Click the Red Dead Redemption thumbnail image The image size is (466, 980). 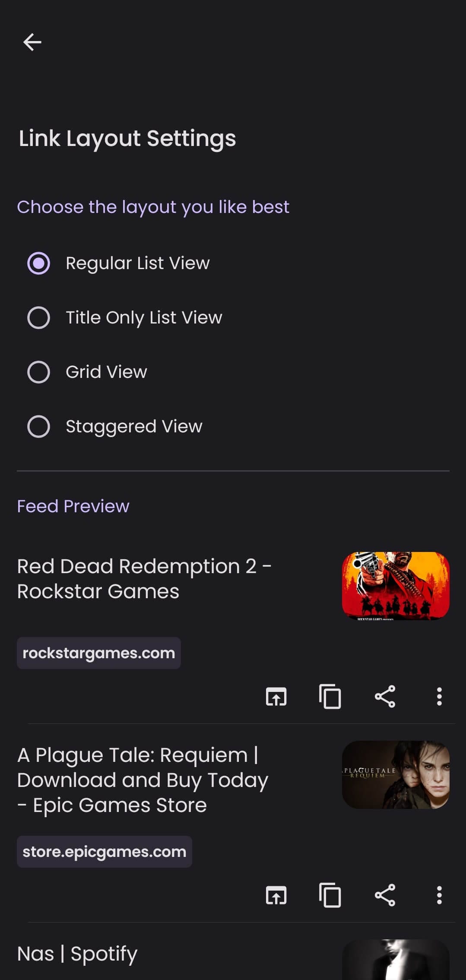tap(396, 586)
